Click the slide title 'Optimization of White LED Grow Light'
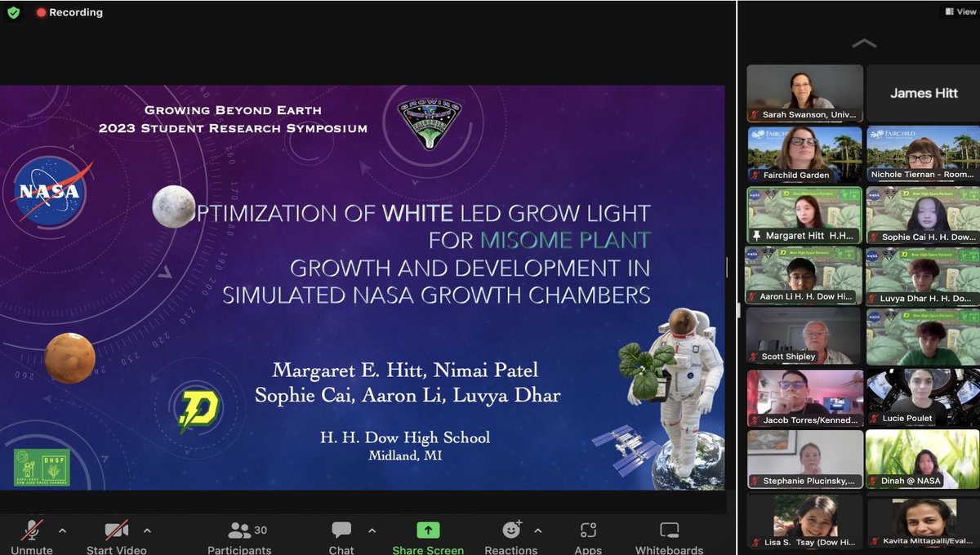Viewport: 980px width, 555px height. click(x=420, y=214)
